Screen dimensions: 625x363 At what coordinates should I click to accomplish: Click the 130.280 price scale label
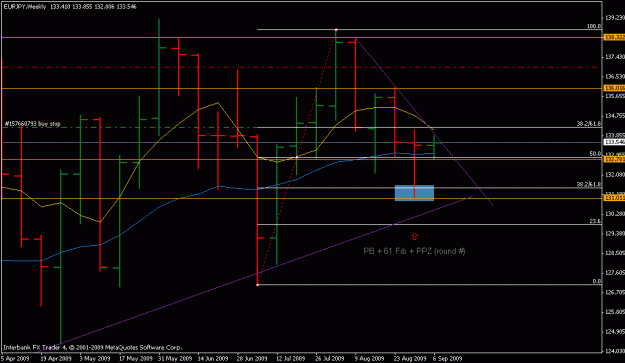pos(615,214)
